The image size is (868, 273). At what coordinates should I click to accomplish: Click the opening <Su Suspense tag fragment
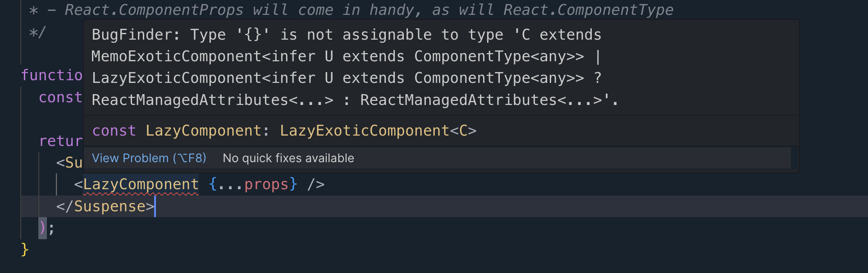(69, 163)
